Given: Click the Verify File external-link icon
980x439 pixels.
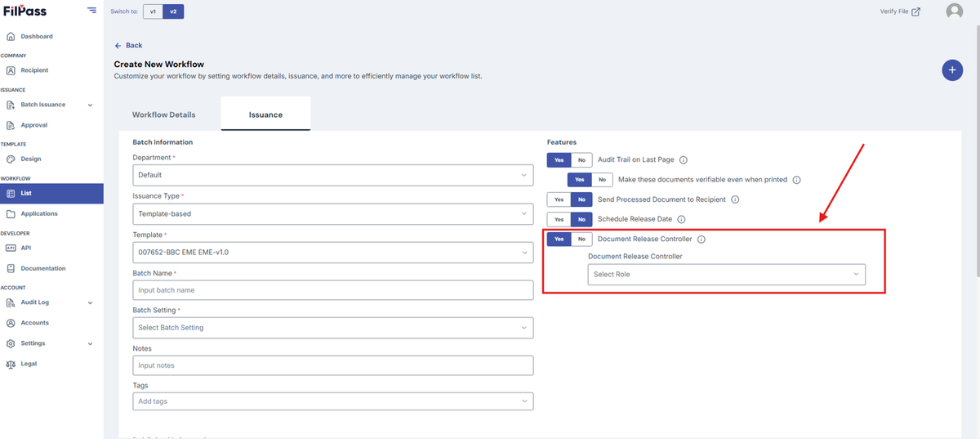Looking at the screenshot, I should tap(916, 11).
